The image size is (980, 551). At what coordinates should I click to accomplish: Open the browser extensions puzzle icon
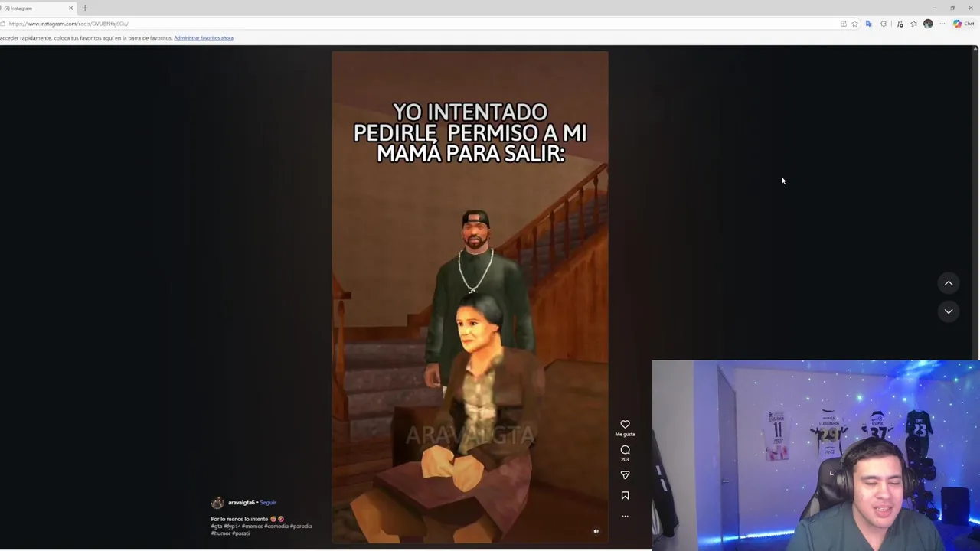tap(884, 24)
